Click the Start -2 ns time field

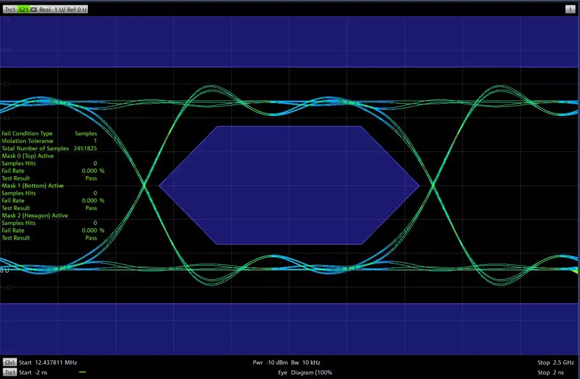pos(33,372)
